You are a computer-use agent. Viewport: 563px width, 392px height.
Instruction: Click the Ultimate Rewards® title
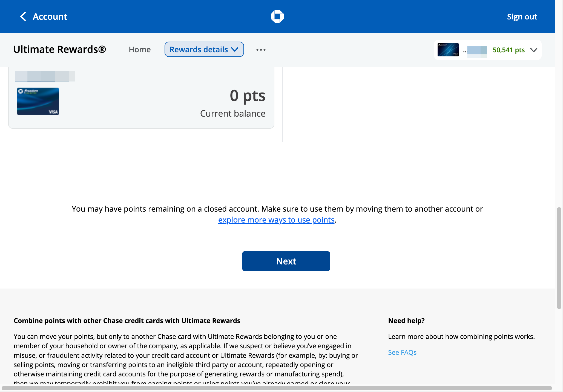click(60, 49)
